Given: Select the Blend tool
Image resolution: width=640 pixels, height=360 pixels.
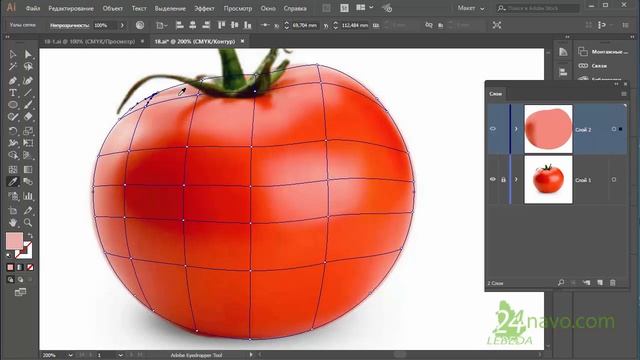Looking at the screenshot, I should pyautogui.click(x=28, y=182).
